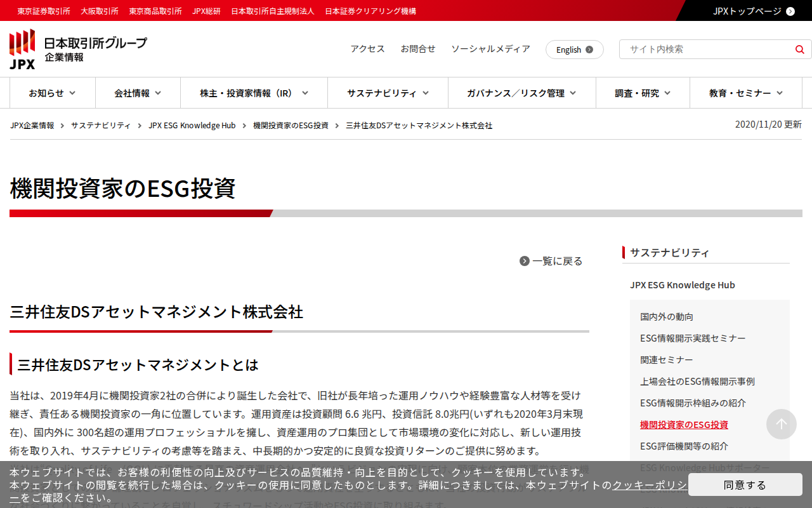
Task: Click the JPX logo
Action: (78, 49)
